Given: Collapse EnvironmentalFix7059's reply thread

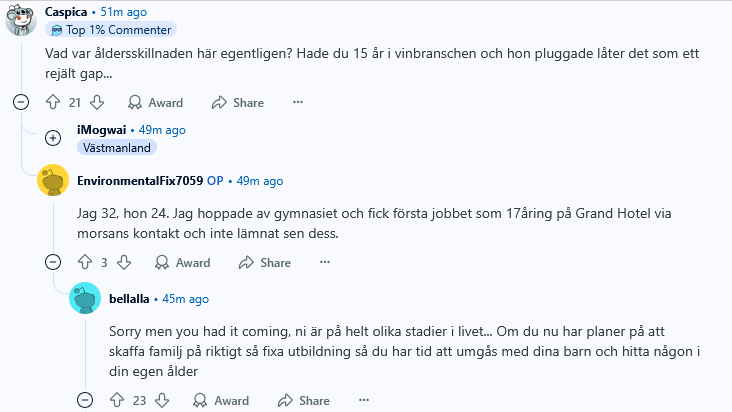Looking at the screenshot, I should pos(53,262).
